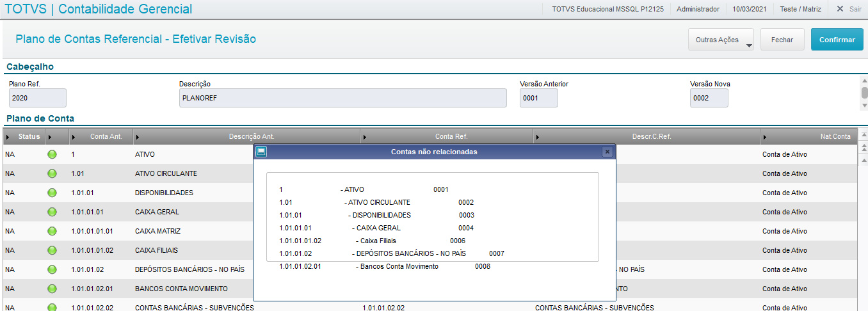The image size is (868, 311).
Task: Click the Versão Anterior field 0001
Action: pos(539,98)
